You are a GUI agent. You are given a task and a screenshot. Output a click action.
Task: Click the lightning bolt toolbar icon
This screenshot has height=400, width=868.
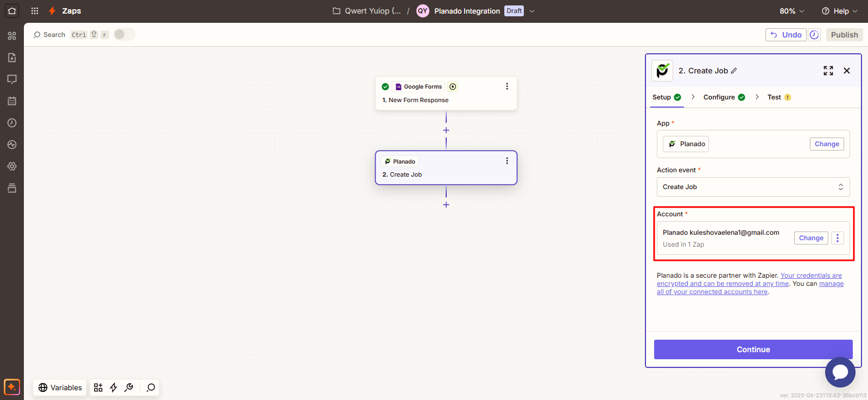pos(113,387)
